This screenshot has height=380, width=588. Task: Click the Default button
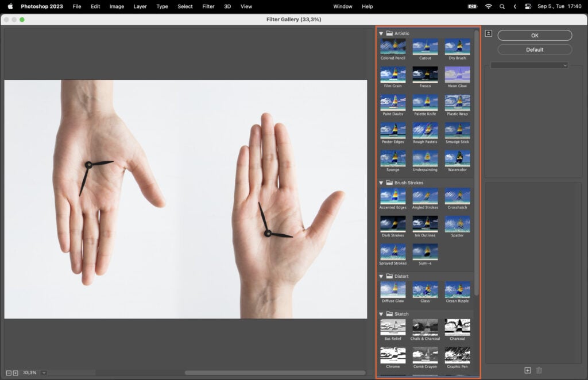click(534, 49)
